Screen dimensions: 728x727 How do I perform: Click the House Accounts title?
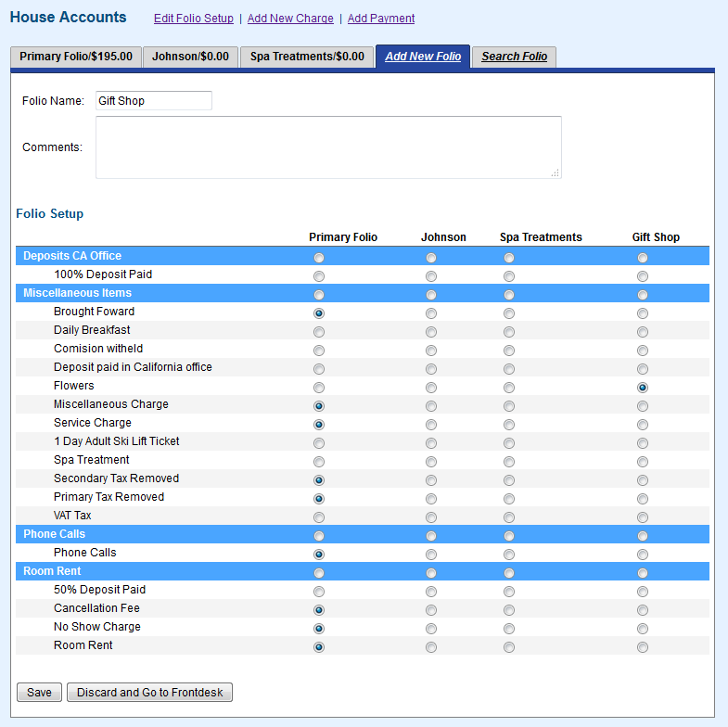[69, 18]
